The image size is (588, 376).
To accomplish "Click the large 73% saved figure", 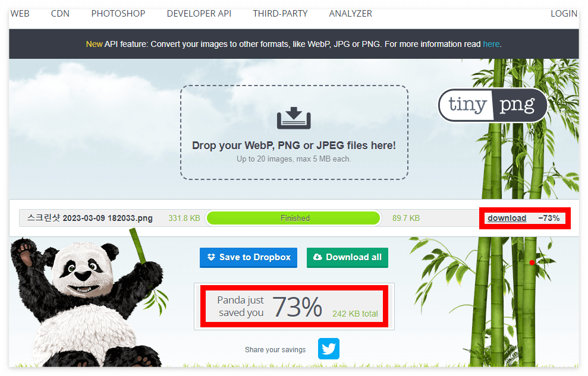I will [297, 307].
